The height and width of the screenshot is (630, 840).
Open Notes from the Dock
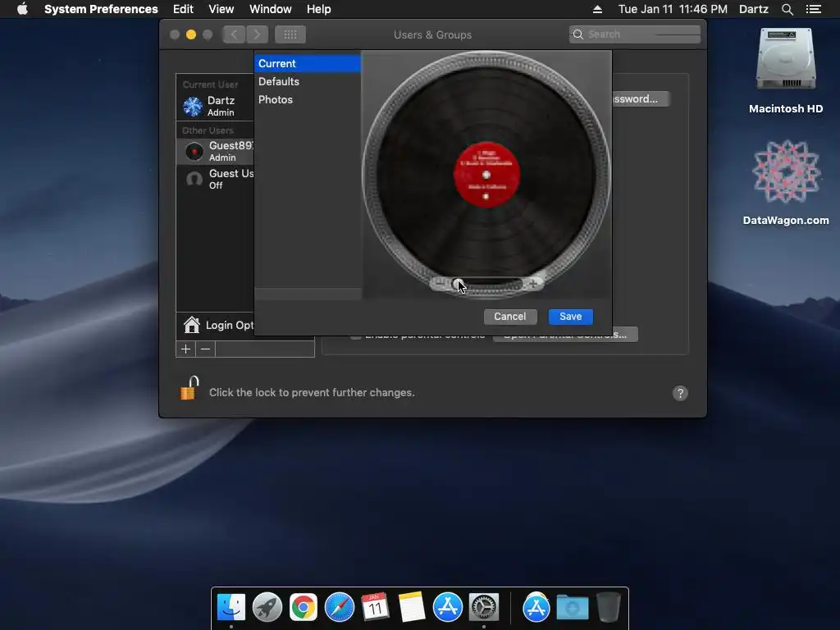[412, 607]
